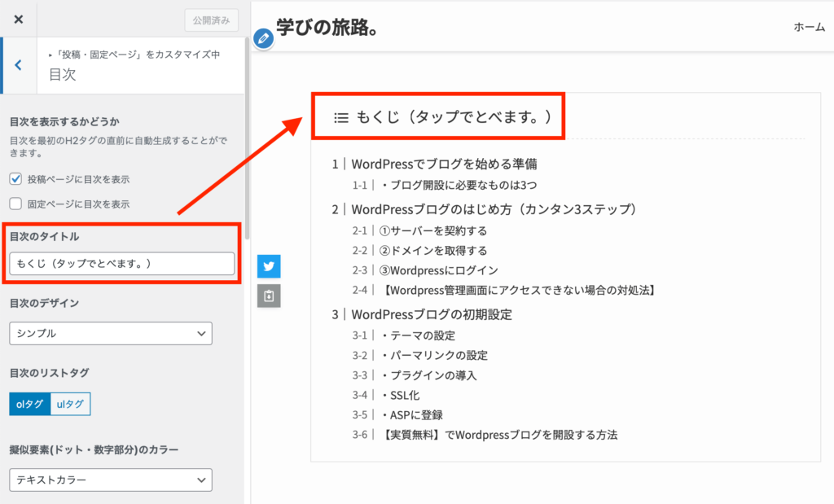Jump to WordPressブログのはじめ方 section
The height and width of the screenshot is (504, 834).
pos(494,209)
